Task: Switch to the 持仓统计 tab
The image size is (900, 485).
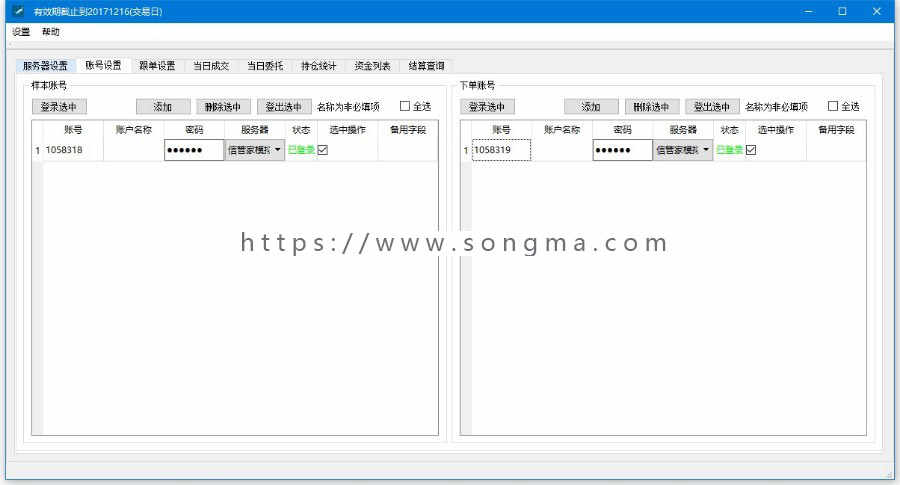Action: (x=319, y=66)
